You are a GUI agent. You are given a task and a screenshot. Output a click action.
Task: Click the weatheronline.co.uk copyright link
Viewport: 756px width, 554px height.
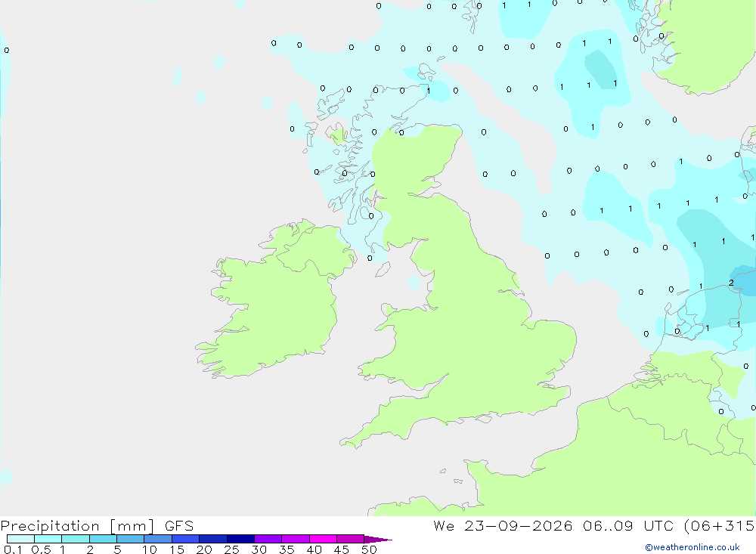pos(692,547)
